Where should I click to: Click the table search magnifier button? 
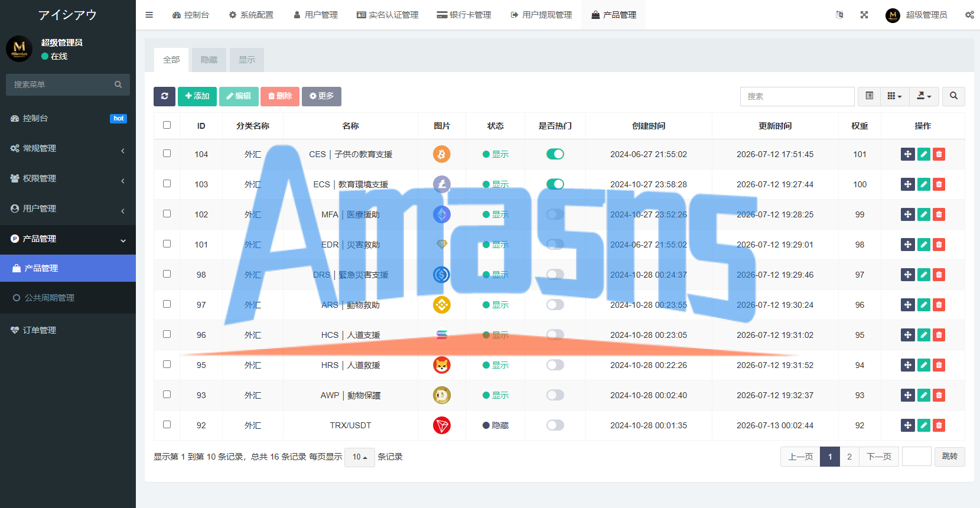953,96
